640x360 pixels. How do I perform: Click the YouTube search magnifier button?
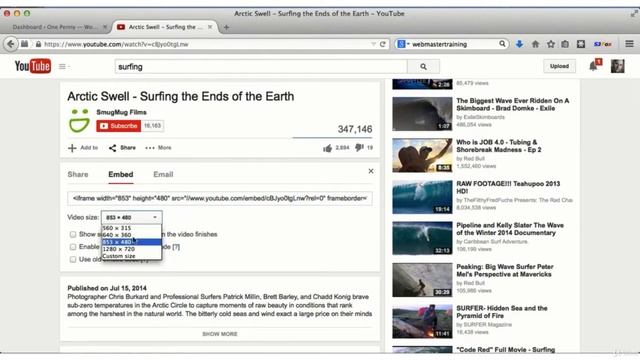(x=423, y=67)
